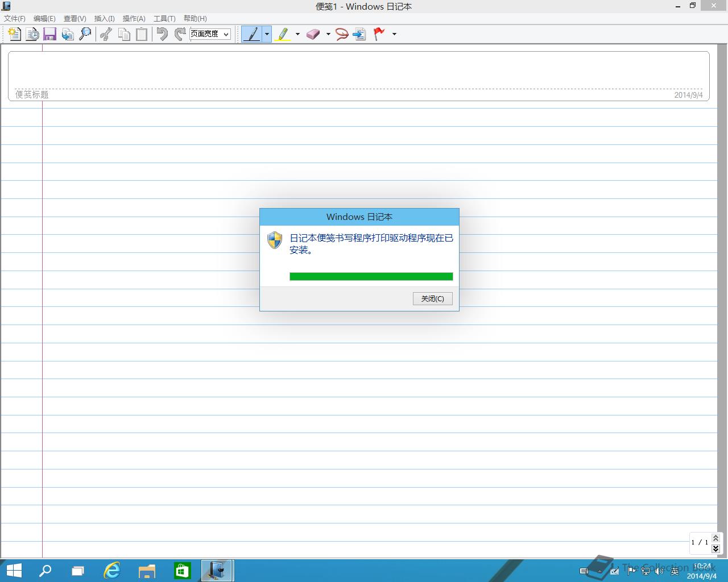Open File Explorer from taskbar

[x=147, y=571]
